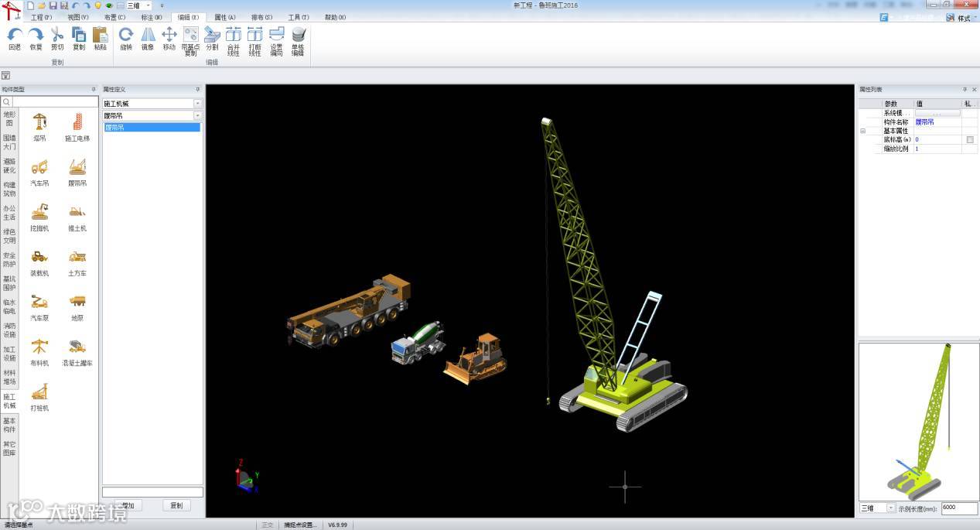
Task: Click the component search input field
Action: coord(55,101)
